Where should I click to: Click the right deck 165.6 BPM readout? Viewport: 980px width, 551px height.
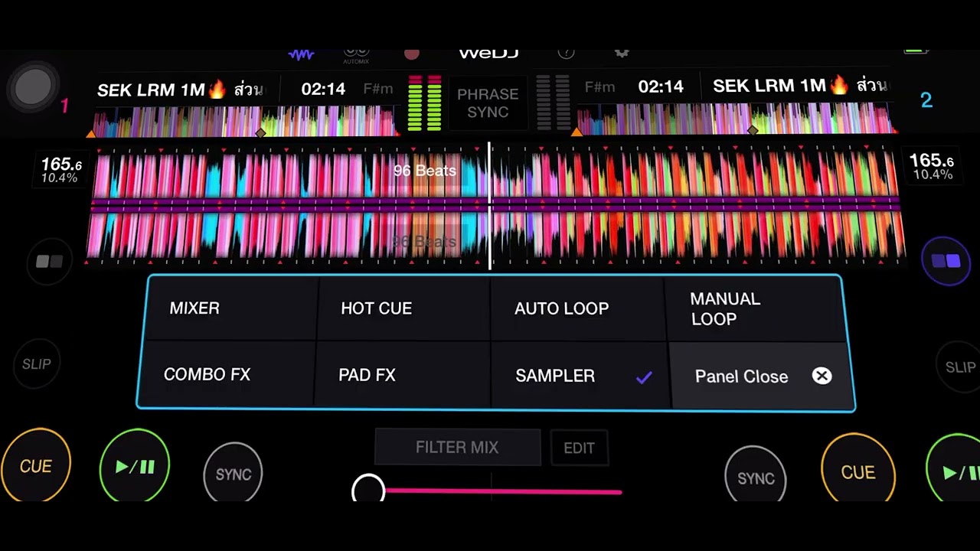point(931,161)
